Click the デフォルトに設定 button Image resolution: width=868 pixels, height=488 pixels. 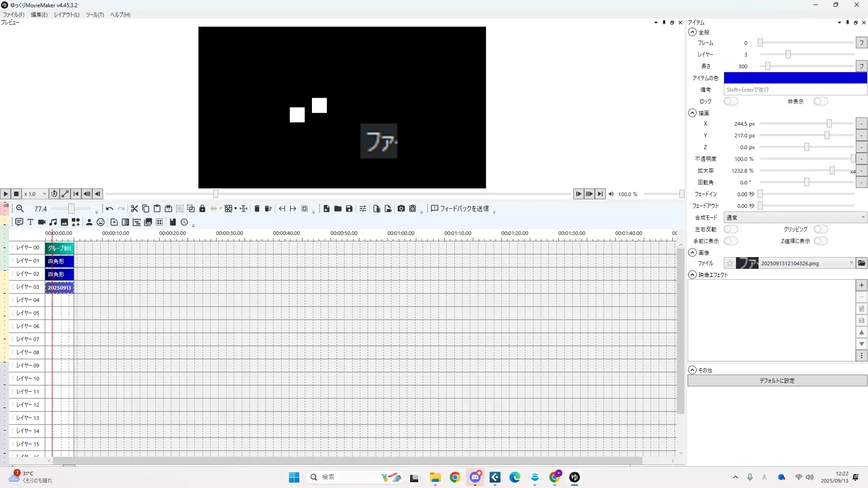(x=777, y=380)
